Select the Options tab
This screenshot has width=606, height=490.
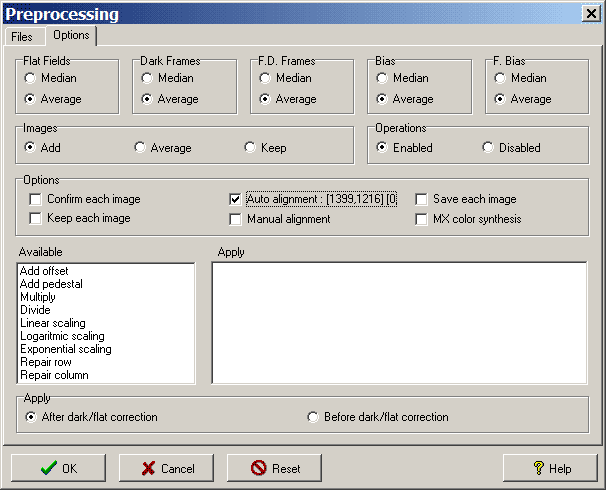[x=71, y=35]
